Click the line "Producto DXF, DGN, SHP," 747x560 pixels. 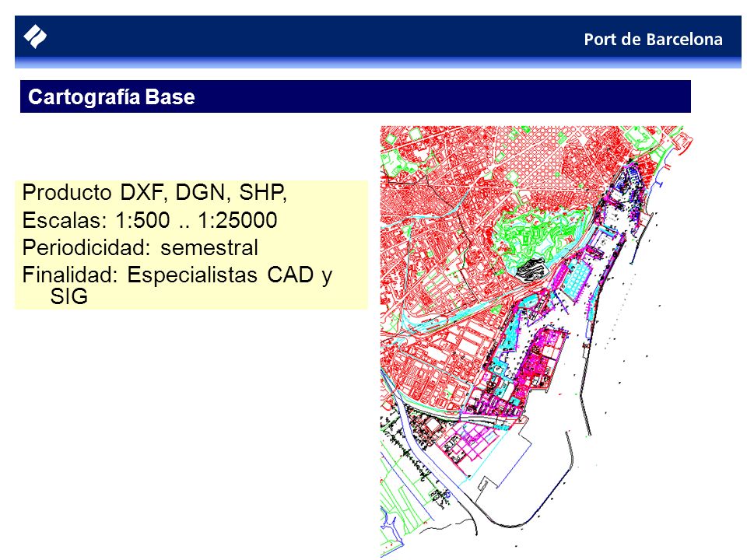(154, 192)
